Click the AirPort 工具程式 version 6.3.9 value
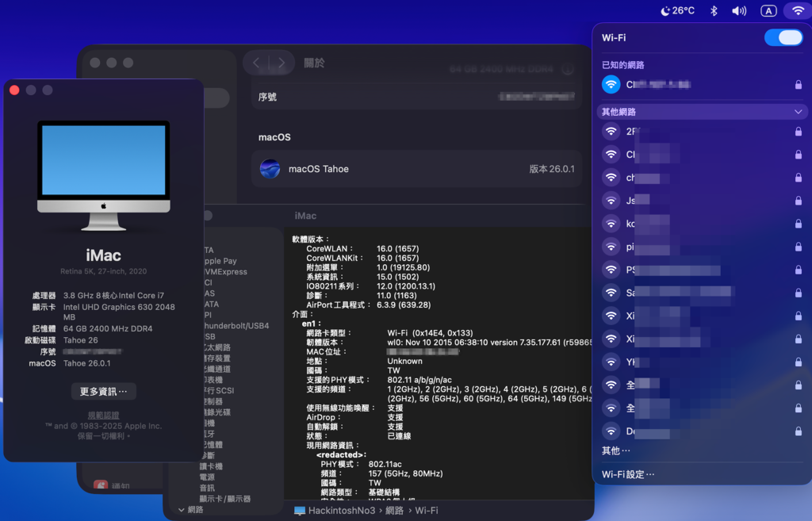The image size is (812, 521). tap(404, 305)
